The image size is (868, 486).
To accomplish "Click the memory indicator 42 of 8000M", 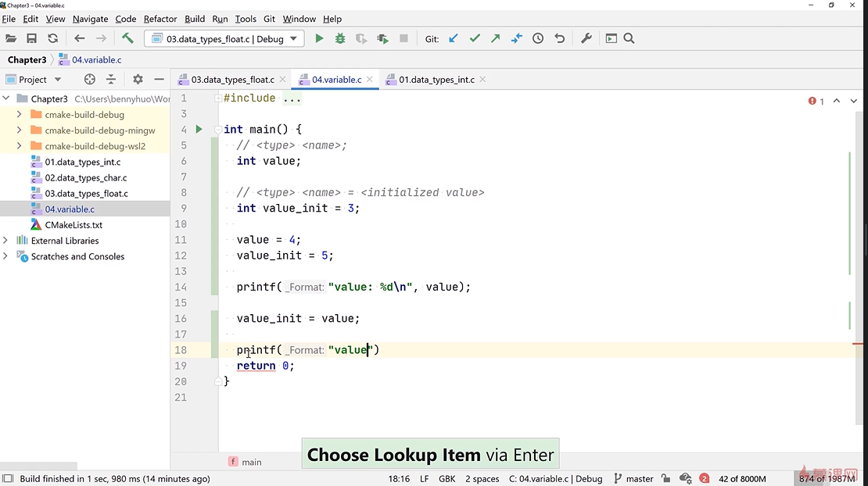I will 742,479.
